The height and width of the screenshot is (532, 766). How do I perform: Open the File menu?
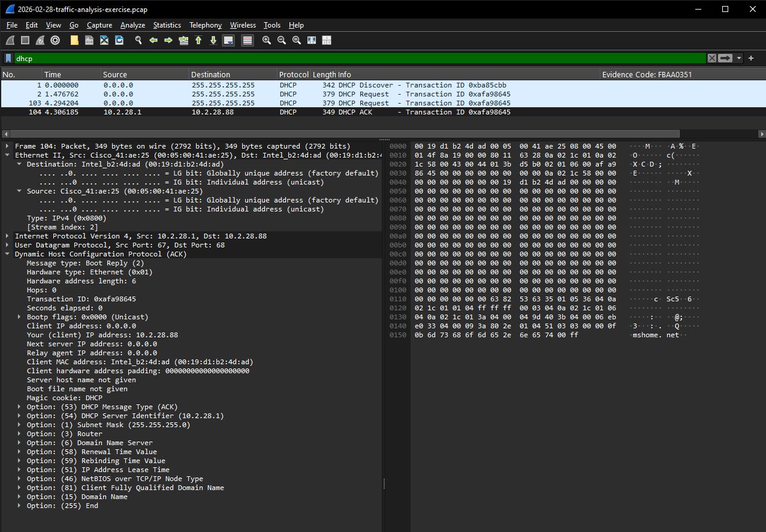click(x=12, y=25)
